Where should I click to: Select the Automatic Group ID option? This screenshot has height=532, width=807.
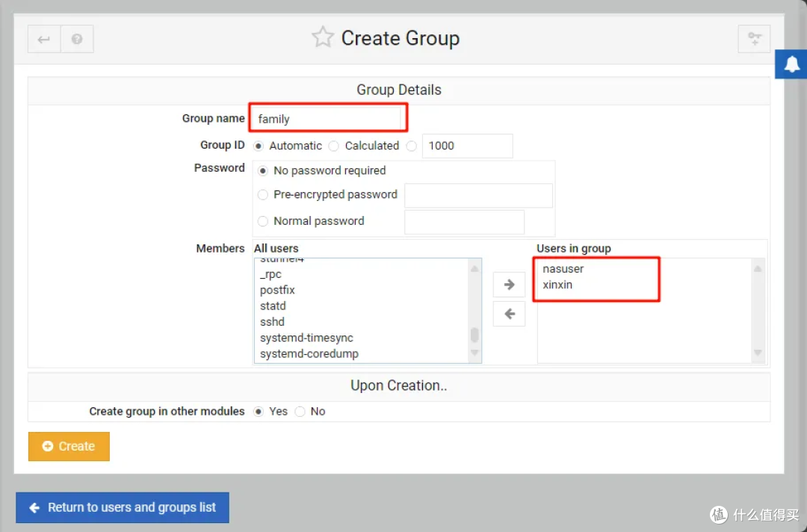[x=259, y=146]
